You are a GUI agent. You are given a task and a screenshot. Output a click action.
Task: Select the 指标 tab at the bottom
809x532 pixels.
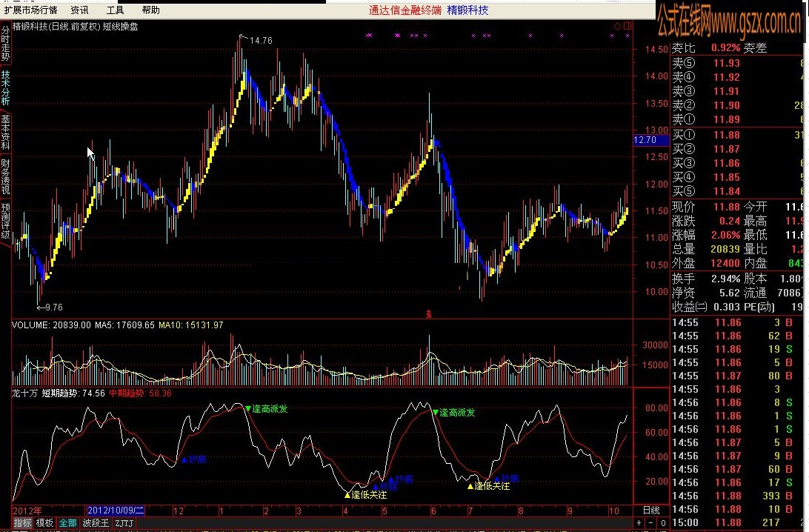point(23,523)
